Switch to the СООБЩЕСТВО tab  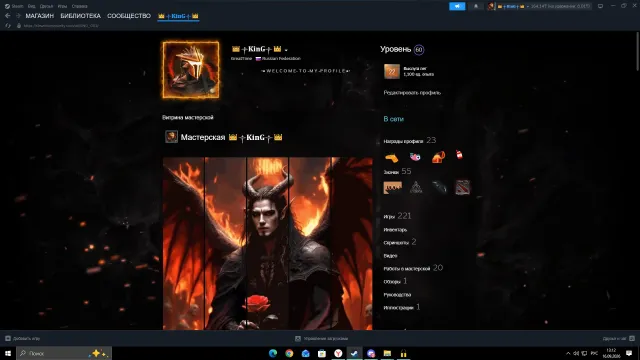pos(129,16)
